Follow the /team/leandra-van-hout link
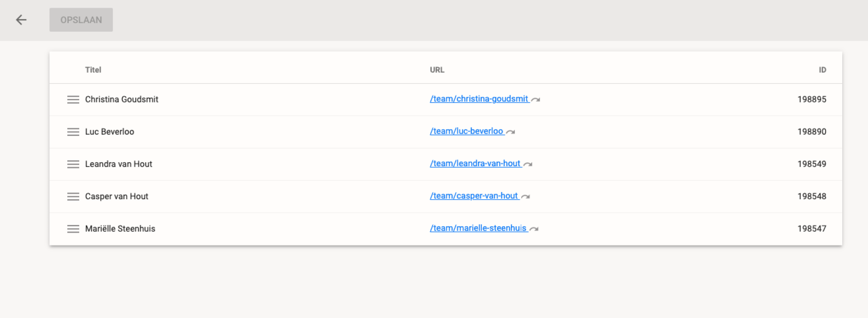Viewport: 868px width, 318px height. (475, 164)
